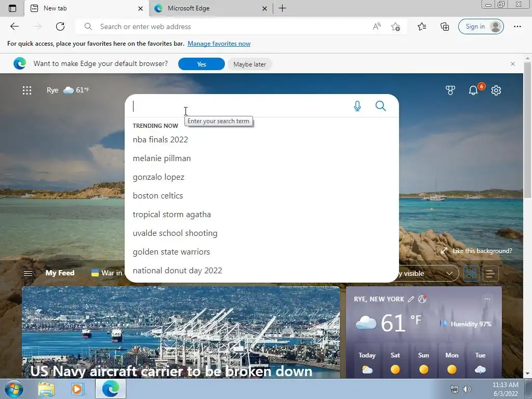
Task: Open Windows Explorer from taskbar
Action: coord(46,389)
